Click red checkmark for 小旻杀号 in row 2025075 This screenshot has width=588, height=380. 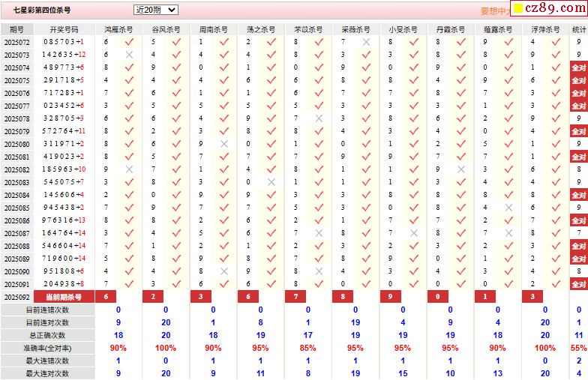(x=414, y=80)
